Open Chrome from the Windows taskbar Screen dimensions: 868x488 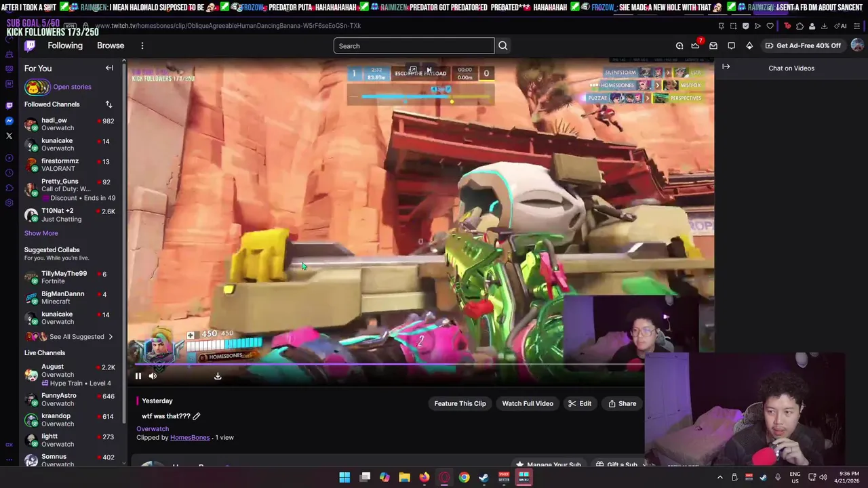coord(464,477)
